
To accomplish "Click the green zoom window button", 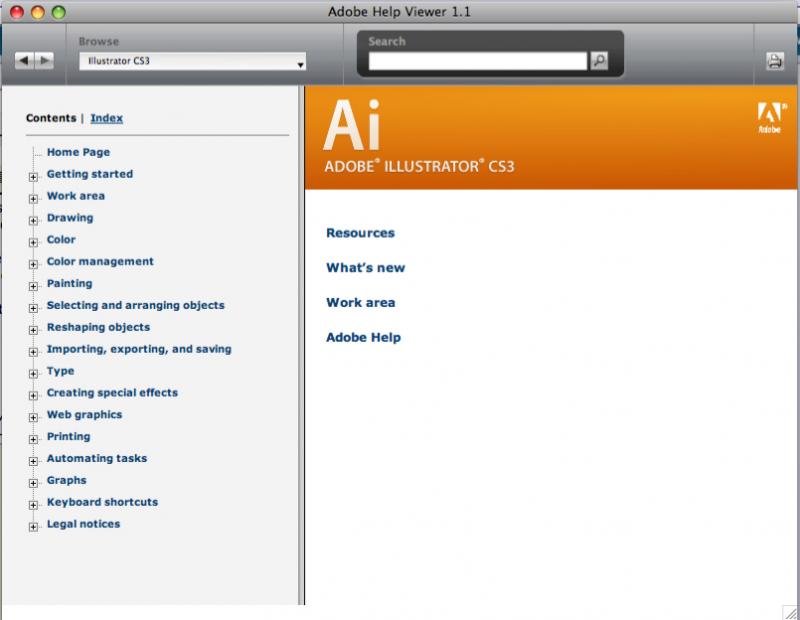I will pyautogui.click(x=59, y=12).
